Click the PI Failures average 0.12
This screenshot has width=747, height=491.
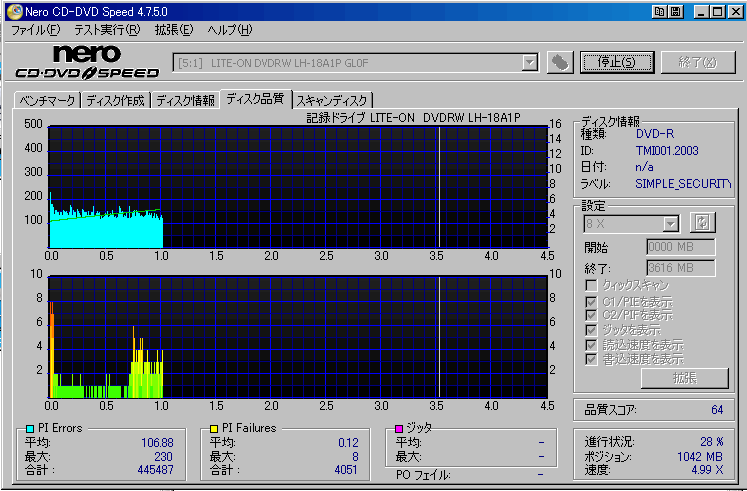coord(348,443)
